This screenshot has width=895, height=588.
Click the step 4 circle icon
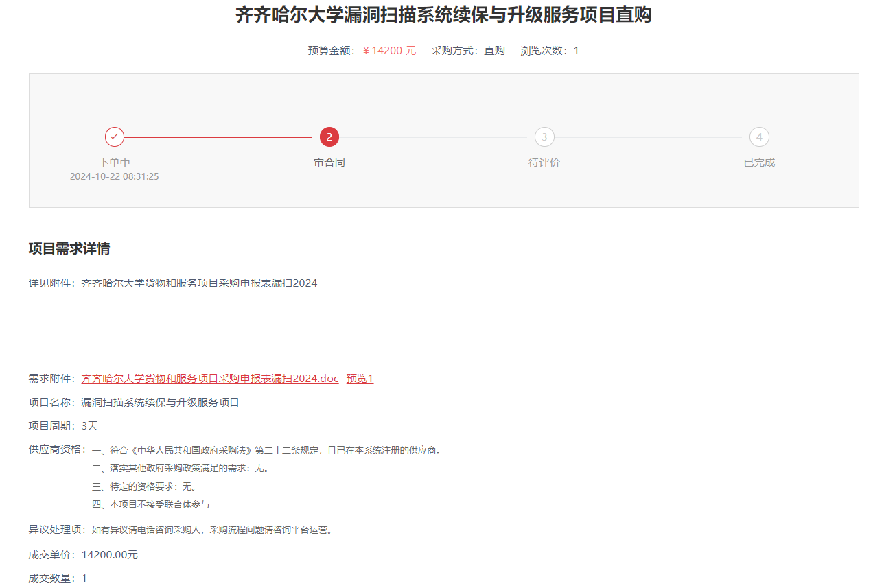759,137
